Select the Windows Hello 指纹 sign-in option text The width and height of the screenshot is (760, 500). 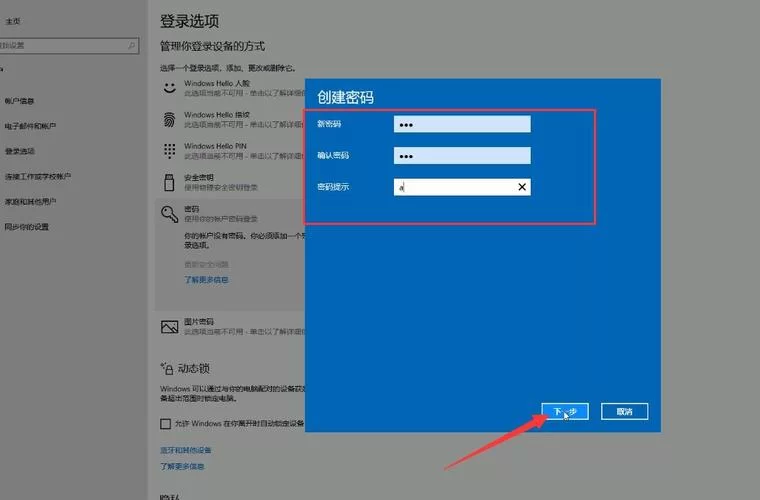pos(217,115)
